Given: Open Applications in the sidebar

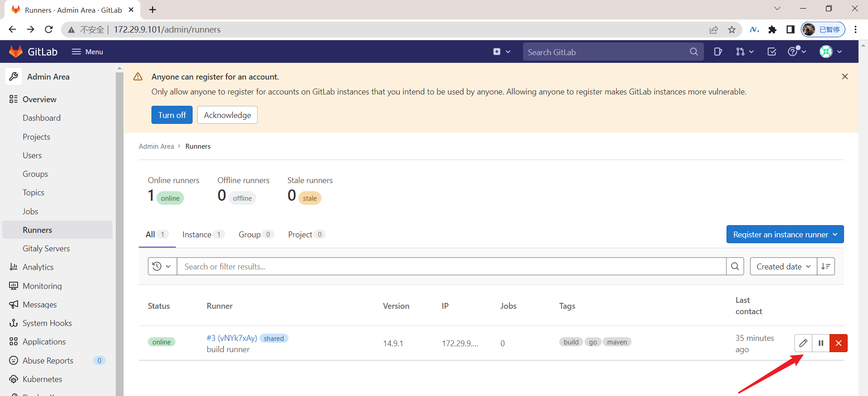Looking at the screenshot, I should tap(44, 342).
